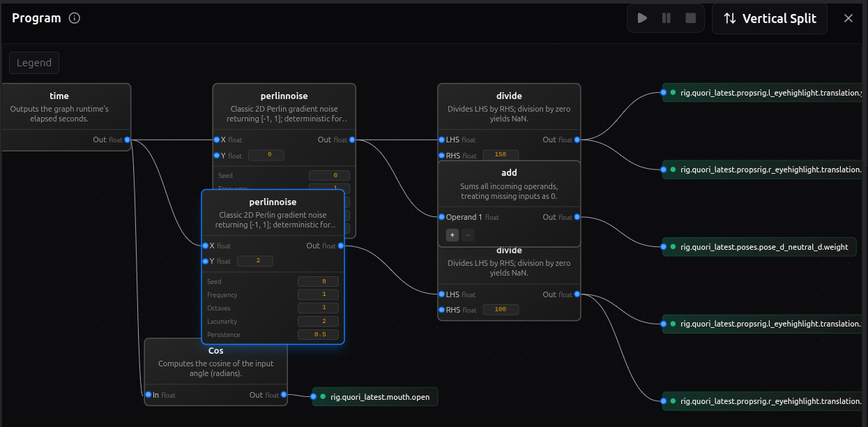
Task: Edit the RHS value 150 on divide node
Action: 500,154
